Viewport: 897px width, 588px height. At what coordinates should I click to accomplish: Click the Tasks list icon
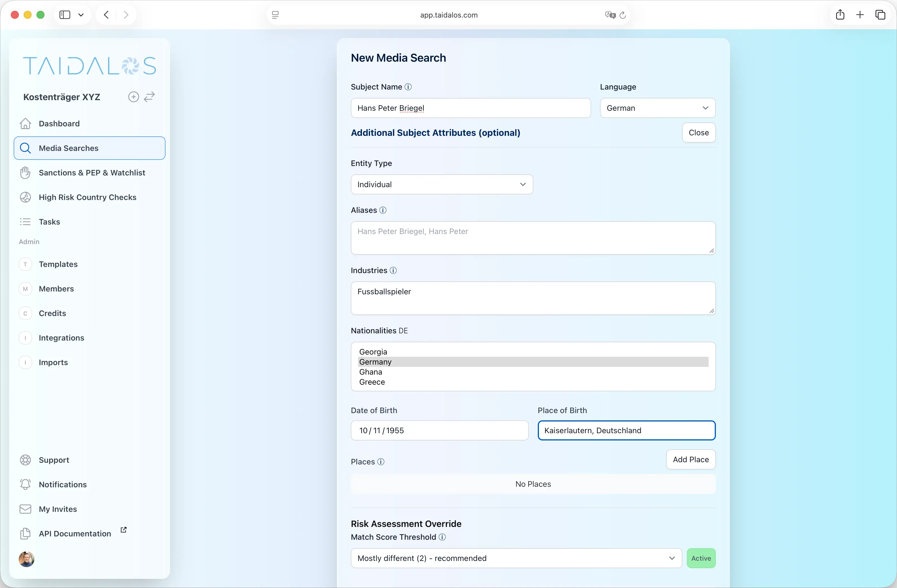25,222
